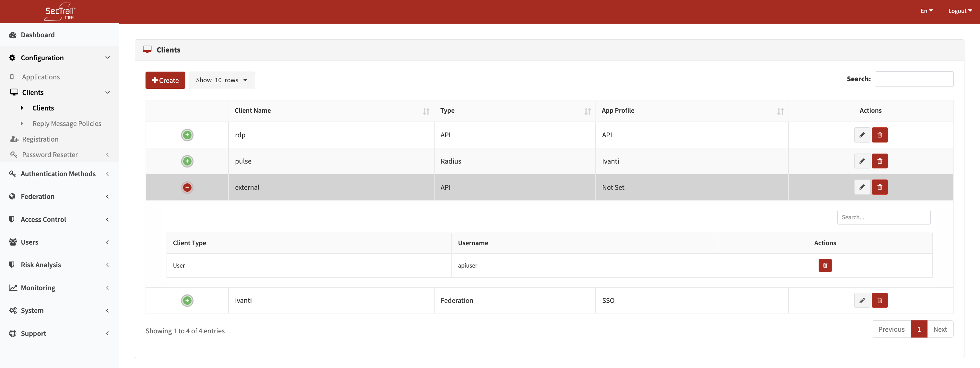Click inside the Search field at top right

(x=914, y=79)
